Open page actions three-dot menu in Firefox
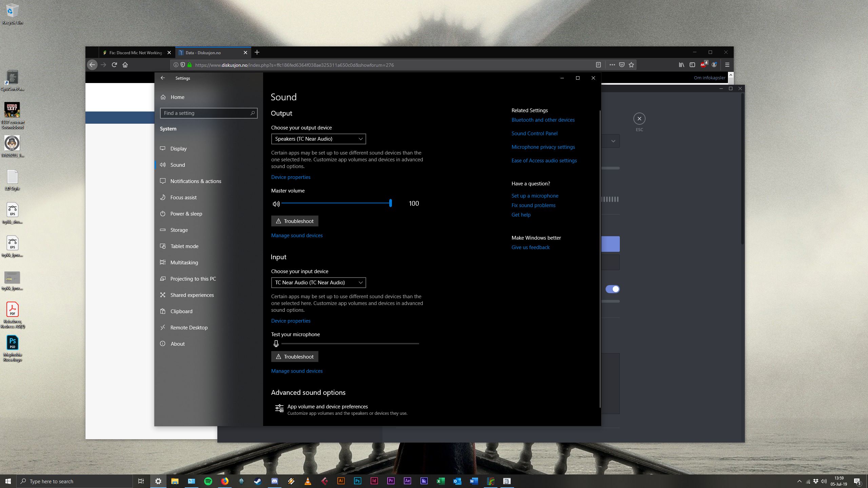868x488 pixels. coord(612,65)
